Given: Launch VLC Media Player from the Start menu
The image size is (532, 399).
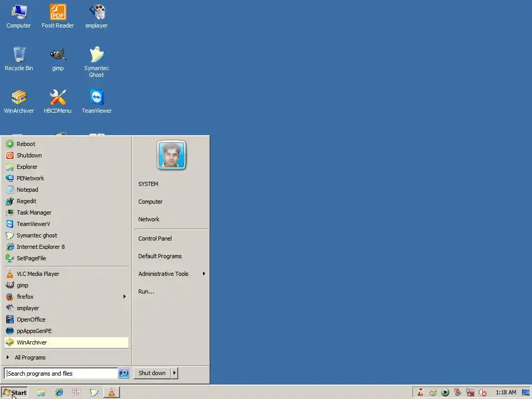Looking at the screenshot, I should [66, 274].
